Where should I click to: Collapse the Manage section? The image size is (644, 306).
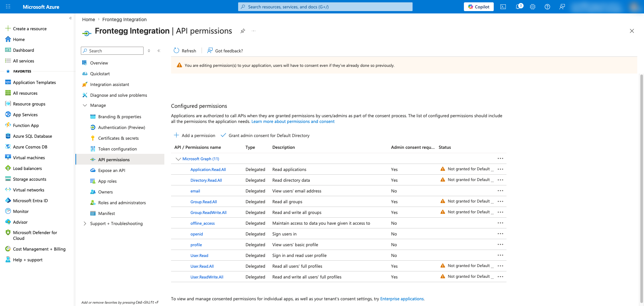[x=85, y=105]
